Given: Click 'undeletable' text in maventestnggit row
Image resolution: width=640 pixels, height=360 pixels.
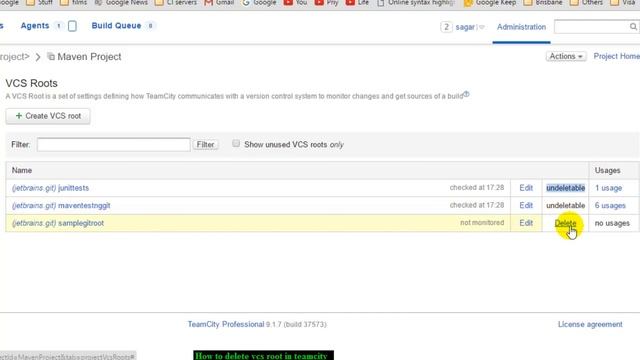Looking at the screenshot, I should (565, 206).
